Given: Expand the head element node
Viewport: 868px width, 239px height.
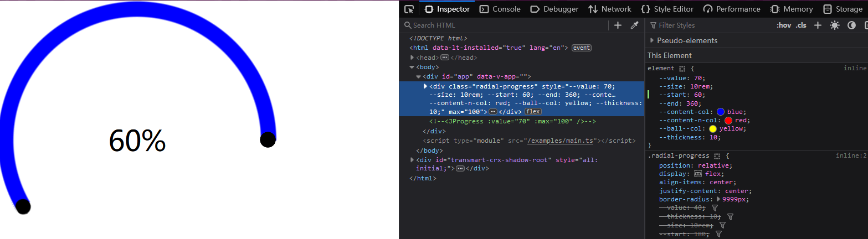Looking at the screenshot, I should click(412, 58).
